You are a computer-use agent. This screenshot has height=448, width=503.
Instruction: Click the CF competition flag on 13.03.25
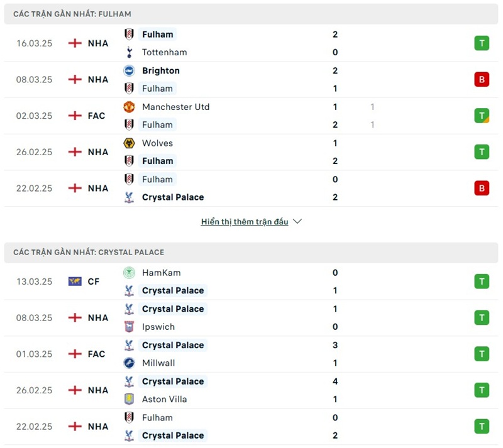pyautogui.click(x=75, y=281)
